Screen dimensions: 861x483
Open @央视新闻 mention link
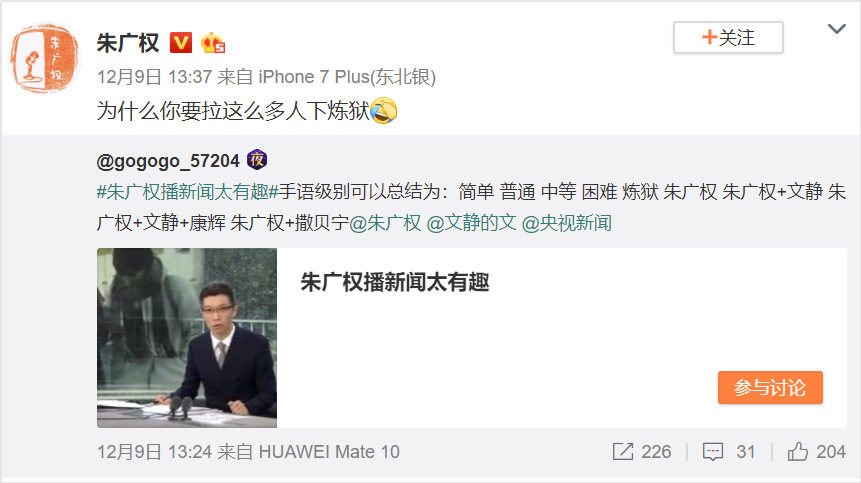tap(566, 223)
